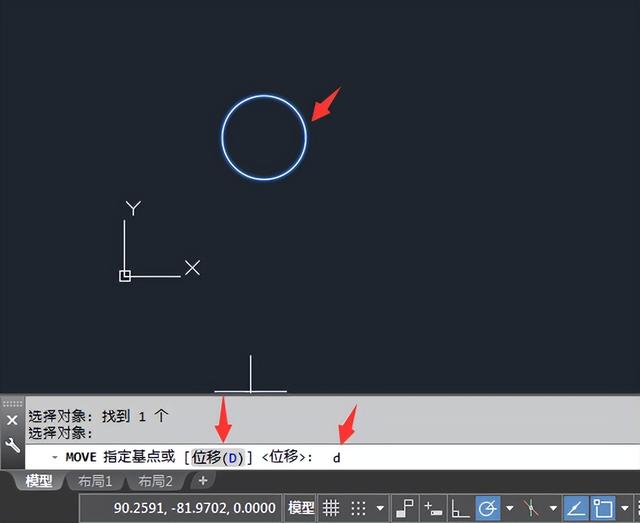Screen dimensions: 640x523
Task: Toggle snap mode dotted-grid icon
Action: (x=358, y=508)
